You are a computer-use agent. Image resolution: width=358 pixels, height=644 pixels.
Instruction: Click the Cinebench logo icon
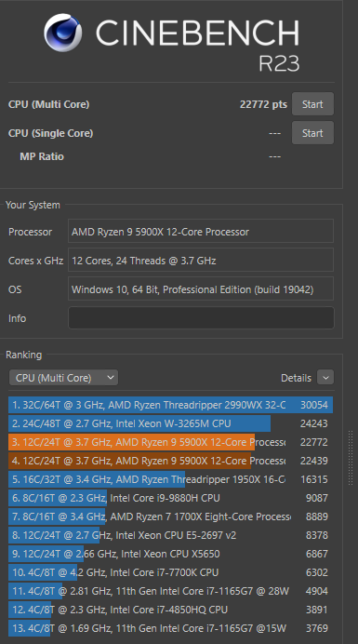pos(63,32)
